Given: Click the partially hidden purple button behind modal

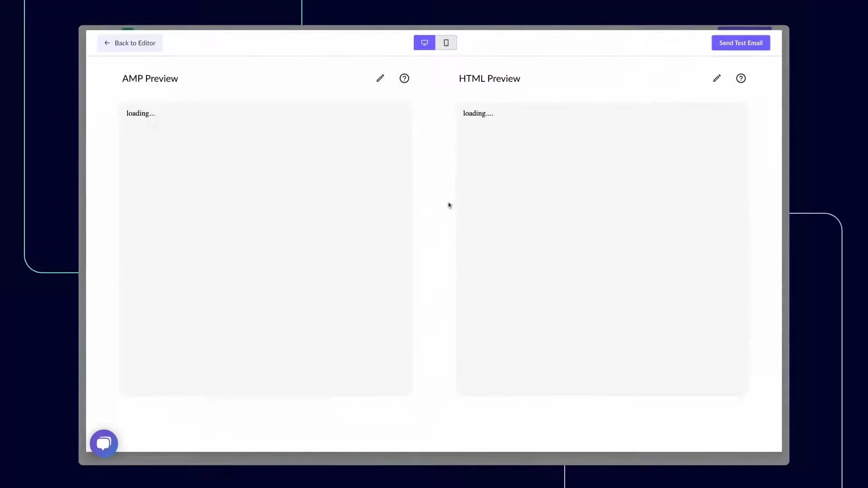Looking at the screenshot, I should [x=744, y=28].
